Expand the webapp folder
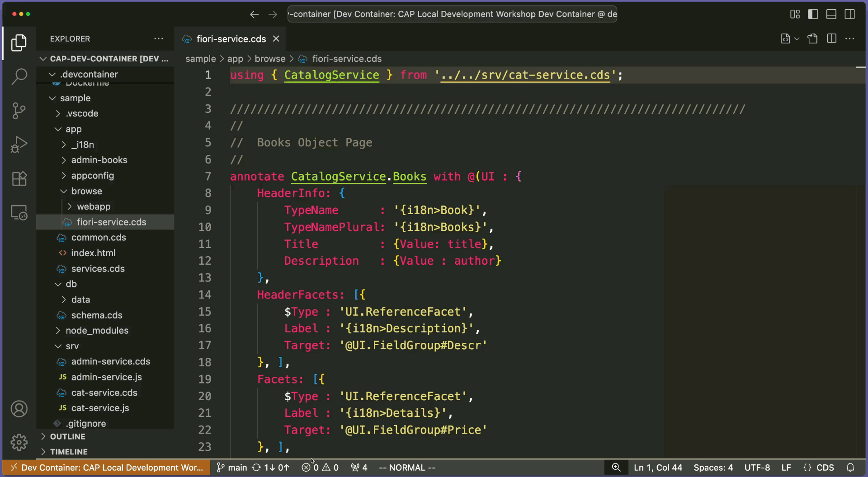 (x=105, y=206)
